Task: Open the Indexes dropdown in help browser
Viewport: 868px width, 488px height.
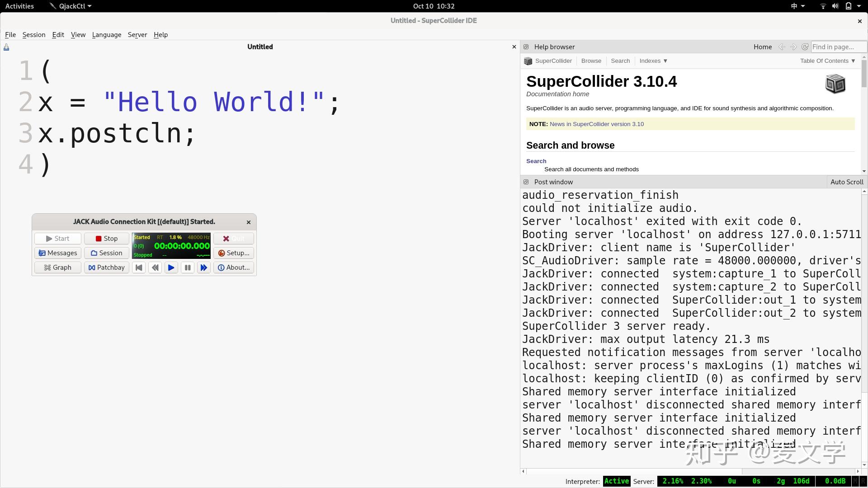Action: click(652, 61)
